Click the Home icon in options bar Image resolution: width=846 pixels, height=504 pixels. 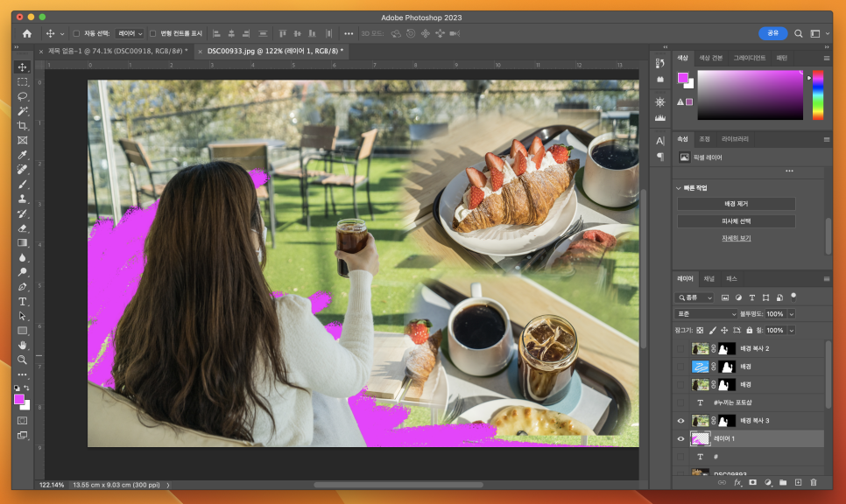coord(27,33)
